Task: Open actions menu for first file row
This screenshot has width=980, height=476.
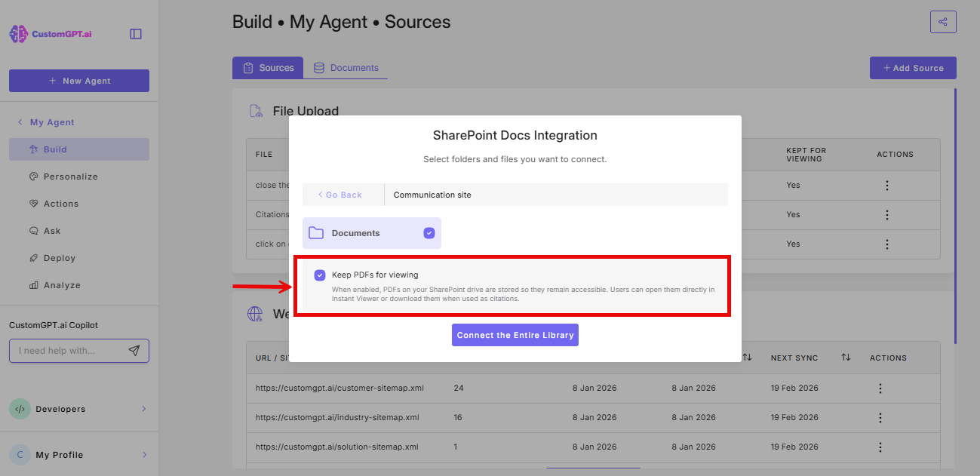Action: point(887,185)
